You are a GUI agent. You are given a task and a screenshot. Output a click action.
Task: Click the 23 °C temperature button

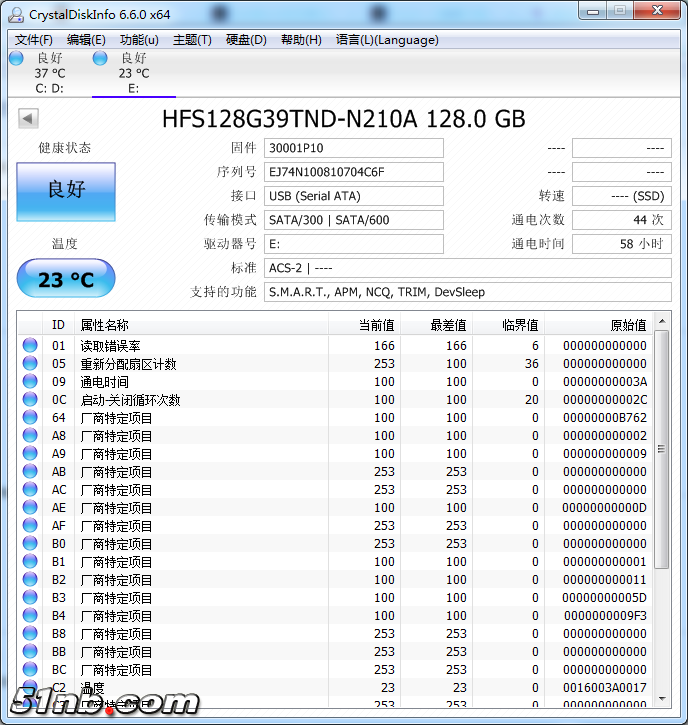(66, 279)
